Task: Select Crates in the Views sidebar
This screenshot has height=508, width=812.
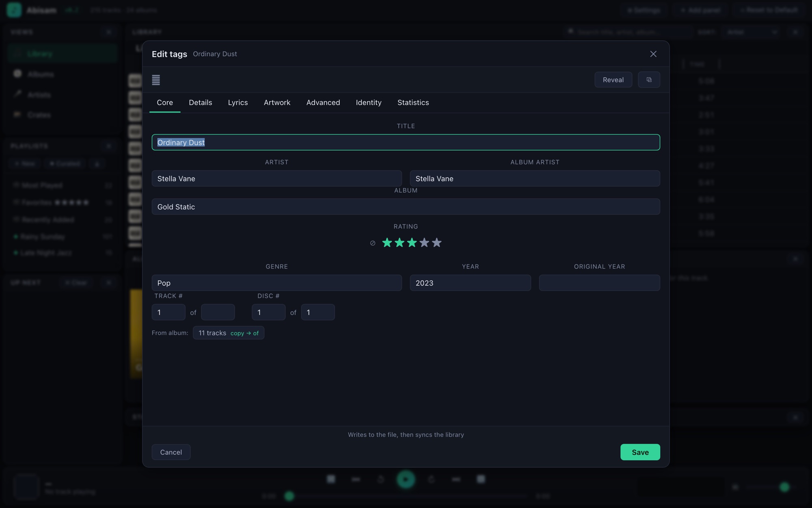Action: [x=62, y=115]
